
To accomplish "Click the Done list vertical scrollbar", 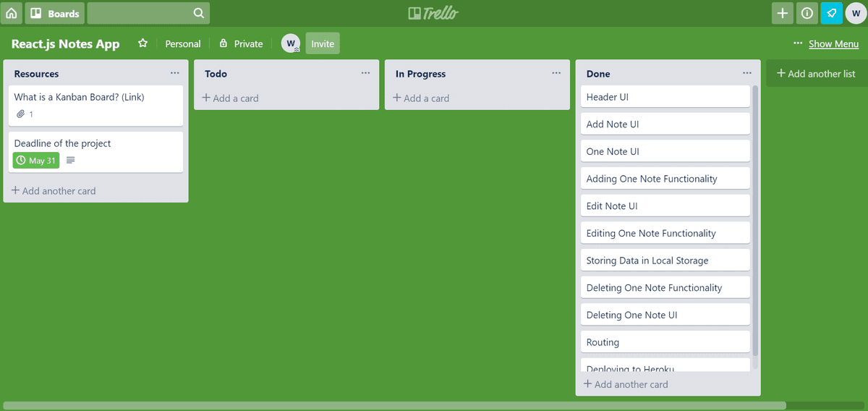I will tap(756, 220).
